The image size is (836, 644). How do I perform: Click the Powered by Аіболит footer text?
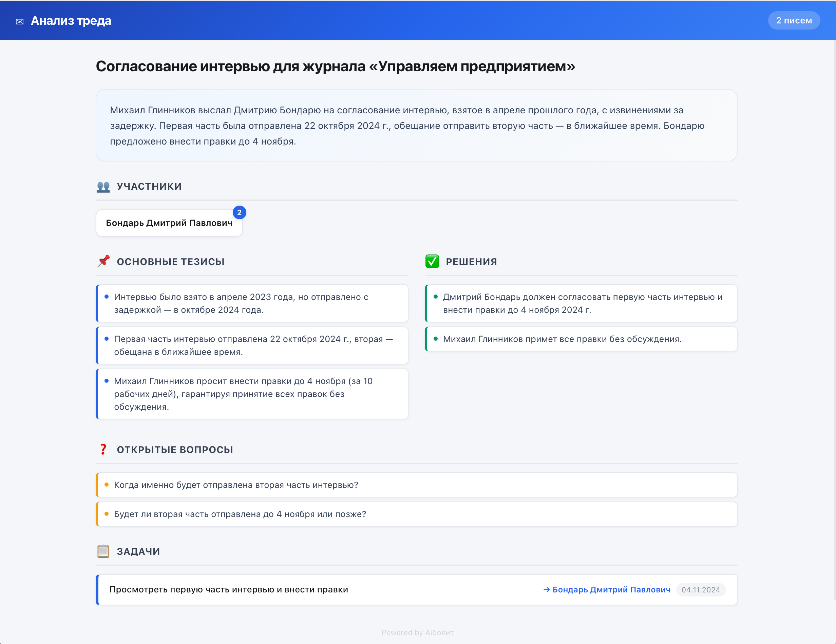417,632
